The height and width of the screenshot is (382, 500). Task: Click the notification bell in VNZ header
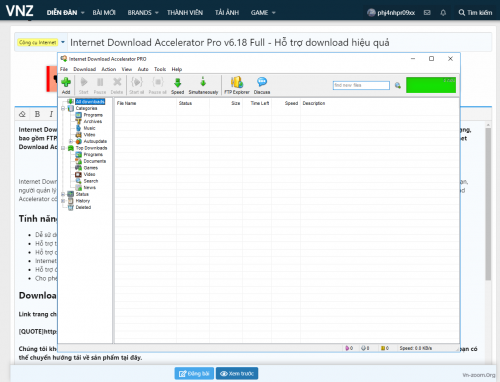(x=443, y=13)
